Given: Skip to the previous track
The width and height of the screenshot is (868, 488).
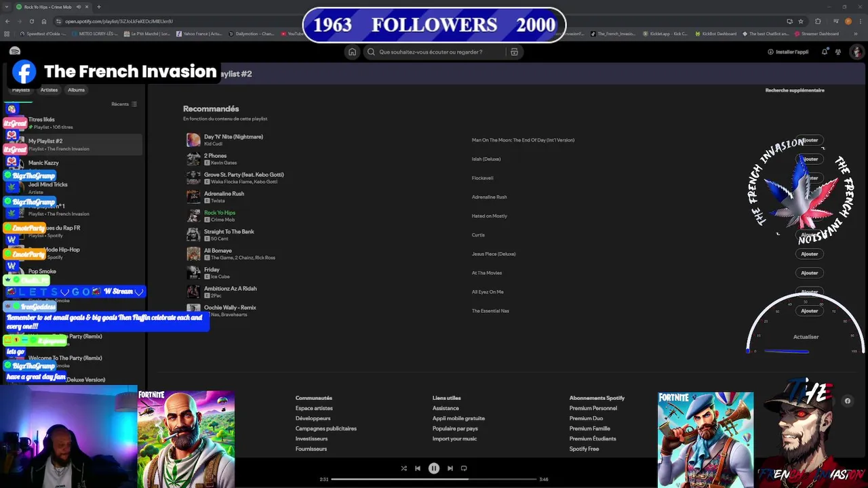Looking at the screenshot, I should tap(418, 468).
